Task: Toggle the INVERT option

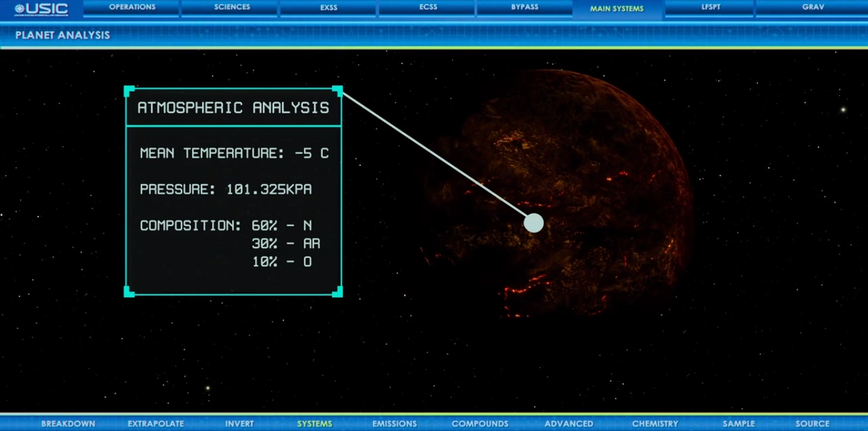Action: coord(240,423)
